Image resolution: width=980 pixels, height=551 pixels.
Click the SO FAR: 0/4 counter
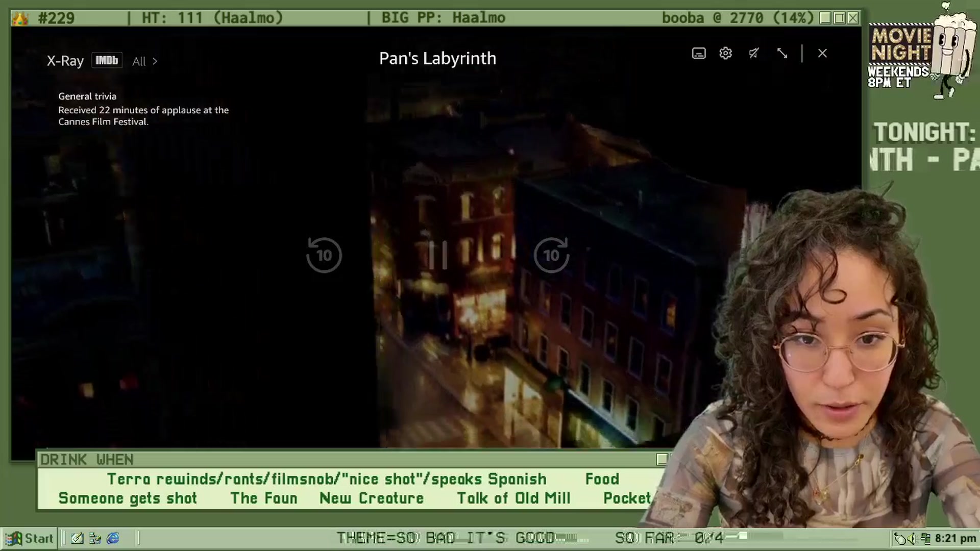click(x=669, y=538)
